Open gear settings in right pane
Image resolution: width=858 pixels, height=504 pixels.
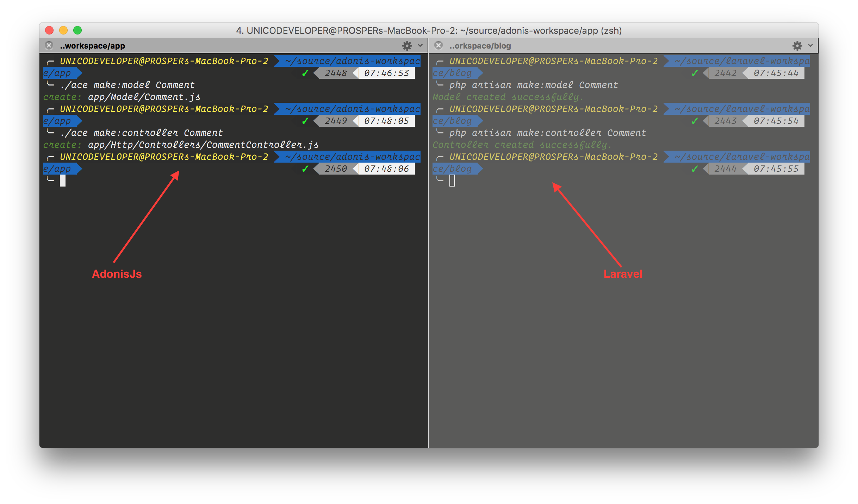click(x=797, y=46)
